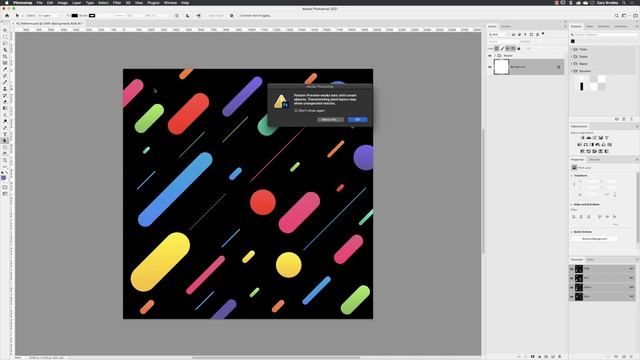The height and width of the screenshot is (360, 640).
Task: Select the Zoom tool in the toolbar
Action: (5, 160)
